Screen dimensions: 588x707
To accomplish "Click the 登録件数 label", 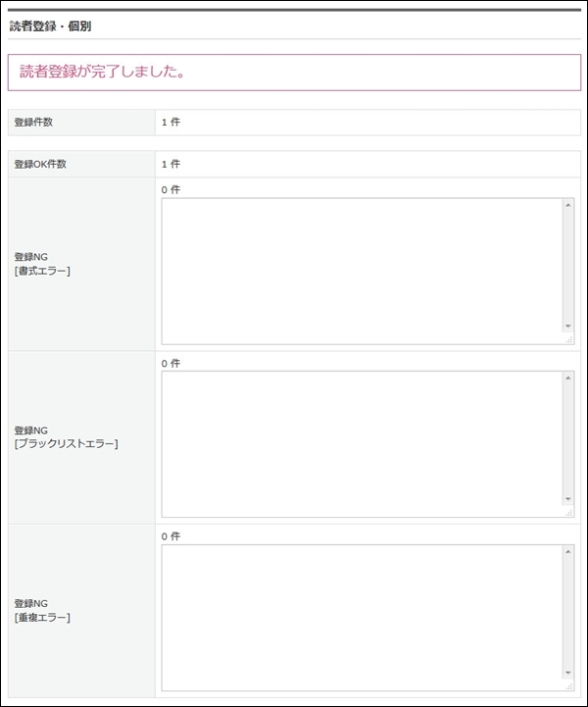I will tap(33, 123).
